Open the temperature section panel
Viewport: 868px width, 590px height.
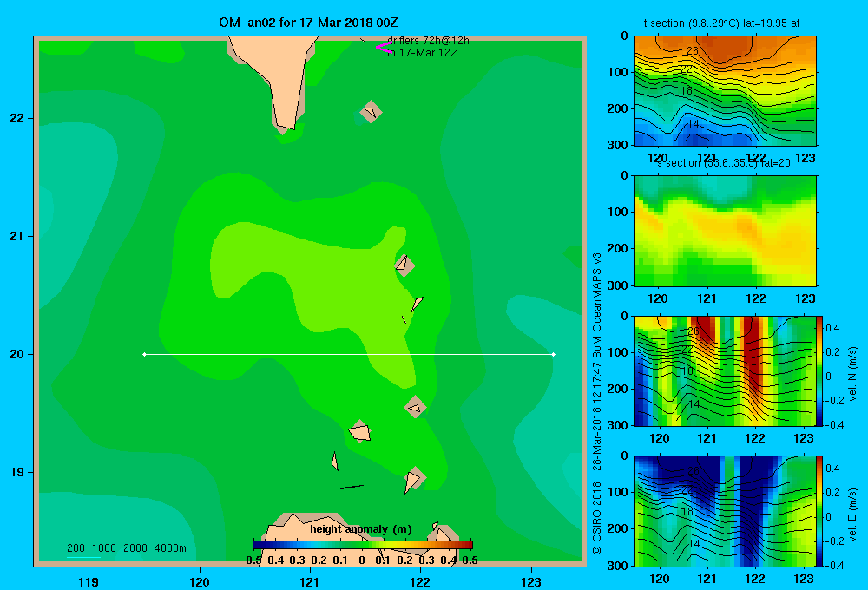725,91
